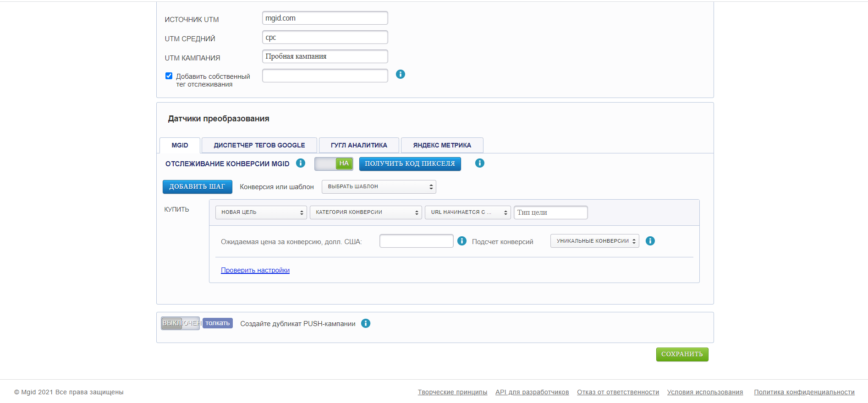Viewport: 868px width, 403px height.
Task: Uncheck the add custom tracking tag checkbox
Action: point(169,76)
